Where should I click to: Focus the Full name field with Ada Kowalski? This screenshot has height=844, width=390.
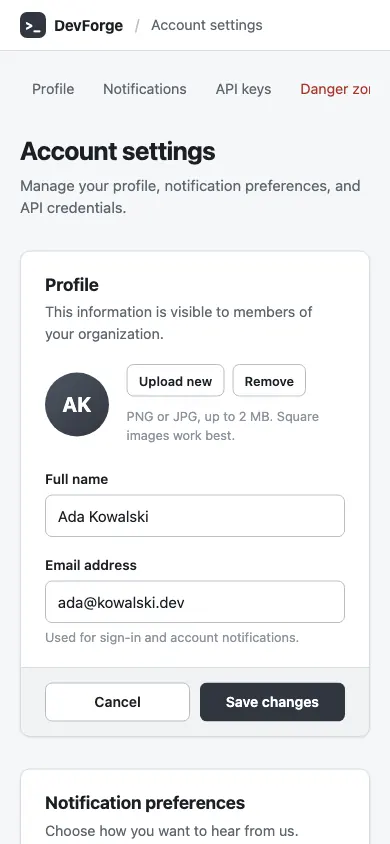coord(195,516)
